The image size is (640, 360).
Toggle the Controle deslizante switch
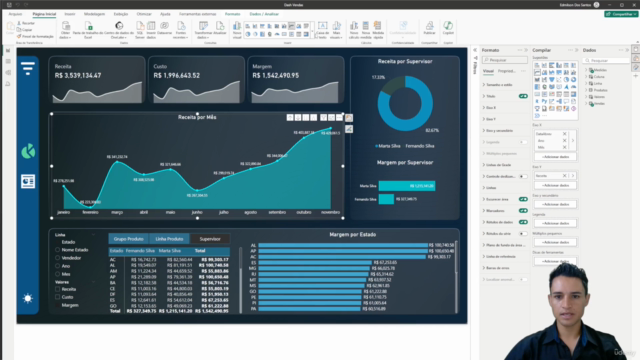(523, 176)
